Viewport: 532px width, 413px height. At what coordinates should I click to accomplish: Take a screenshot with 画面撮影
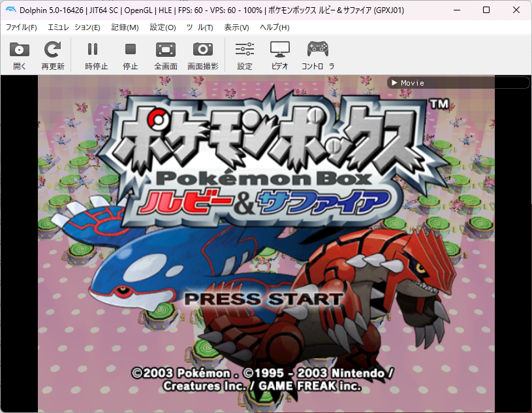pyautogui.click(x=203, y=56)
